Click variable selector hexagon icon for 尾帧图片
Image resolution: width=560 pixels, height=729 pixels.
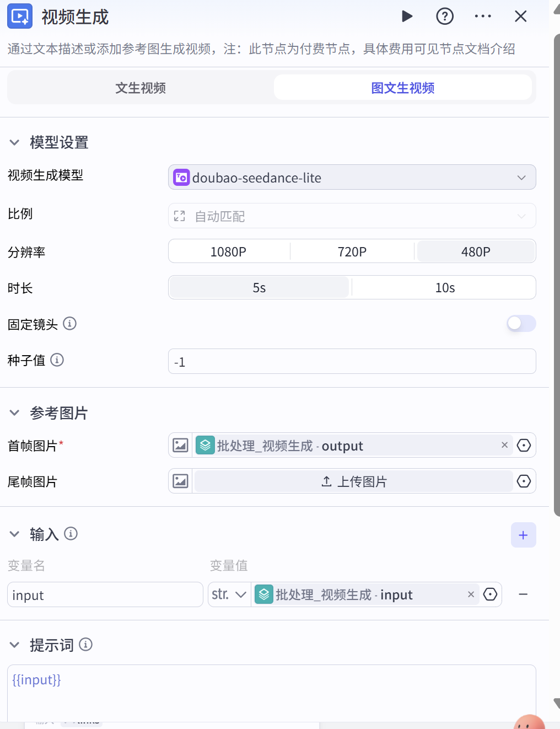pyautogui.click(x=524, y=481)
